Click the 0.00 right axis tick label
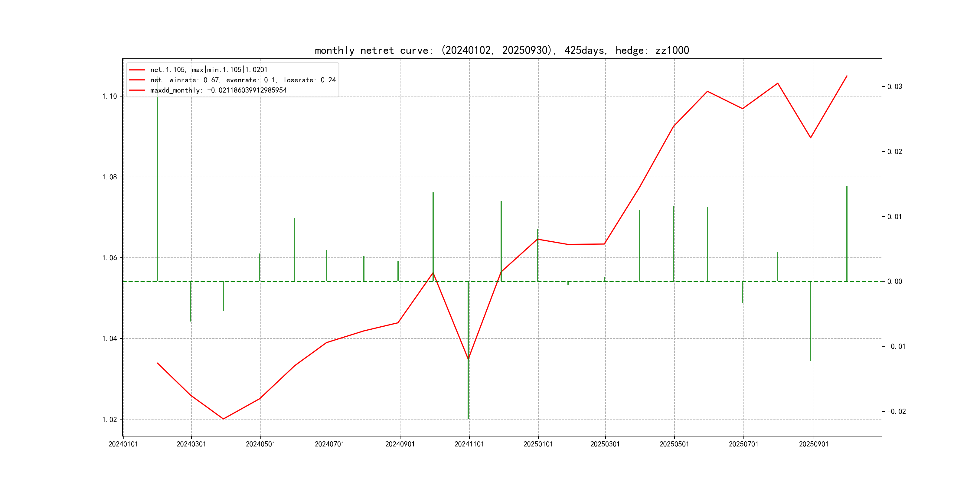The height and width of the screenshot is (490, 980). coord(894,282)
